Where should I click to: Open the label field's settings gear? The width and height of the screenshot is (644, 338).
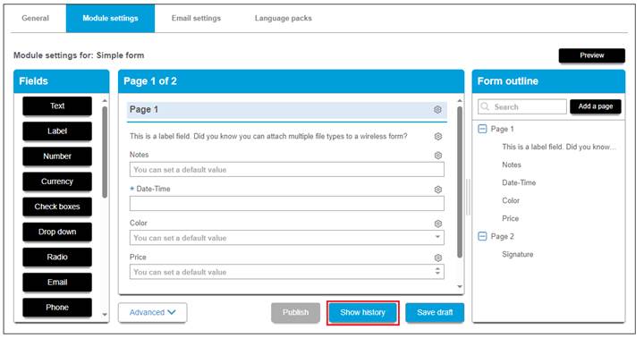pos(438,136)
